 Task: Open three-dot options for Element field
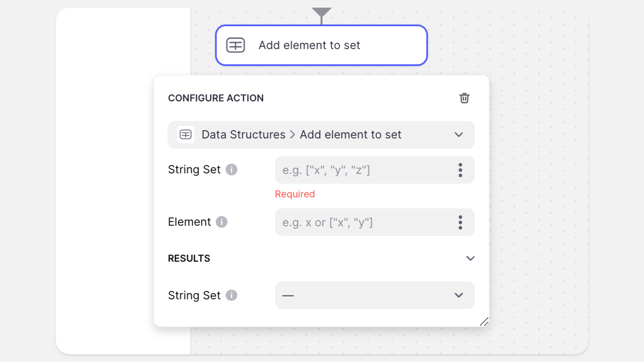[460, 222]
